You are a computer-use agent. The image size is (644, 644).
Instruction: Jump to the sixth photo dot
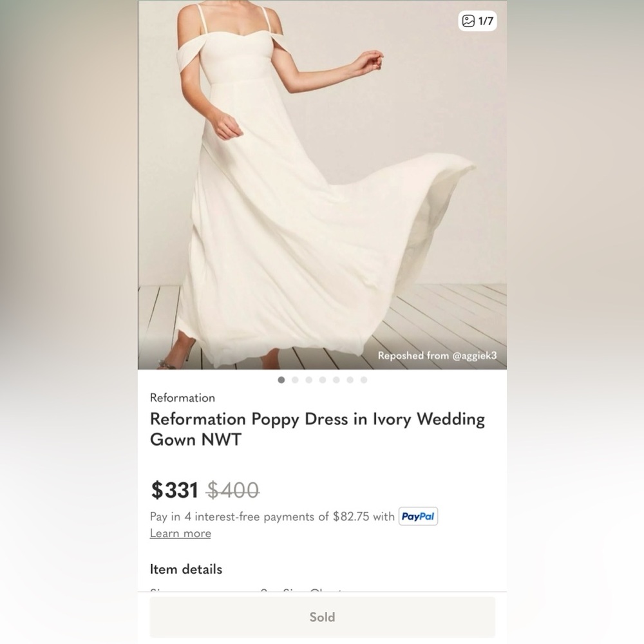click(350, 380)
